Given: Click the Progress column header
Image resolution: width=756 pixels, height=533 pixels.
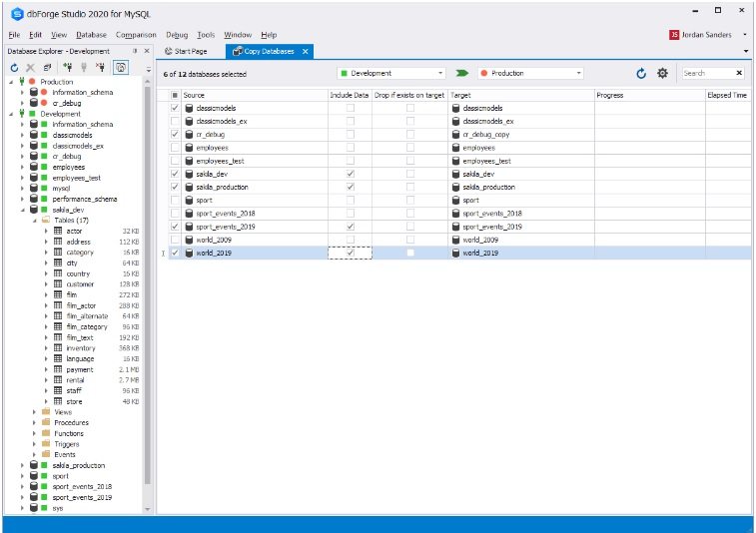Looking at the screenshot, I should 649,95.
